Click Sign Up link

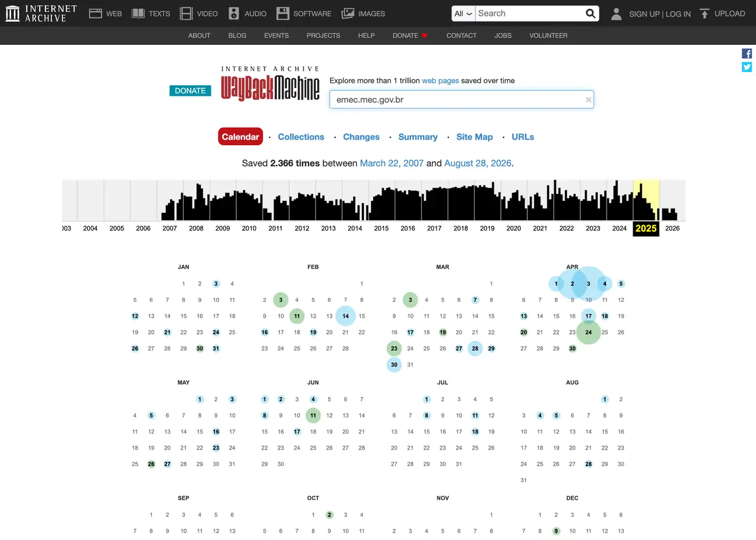pyautogui.click(x=644, y=14)
